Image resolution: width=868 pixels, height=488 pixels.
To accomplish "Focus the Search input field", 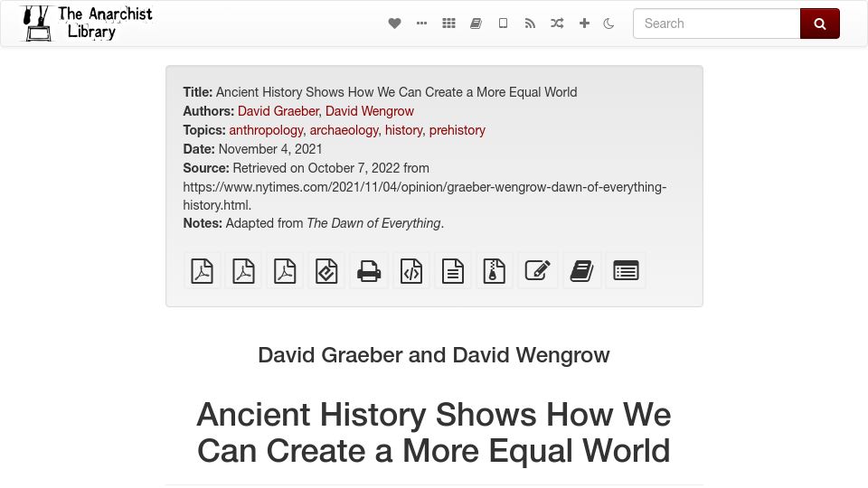I will pyautogui.click(x=717, y=23).
